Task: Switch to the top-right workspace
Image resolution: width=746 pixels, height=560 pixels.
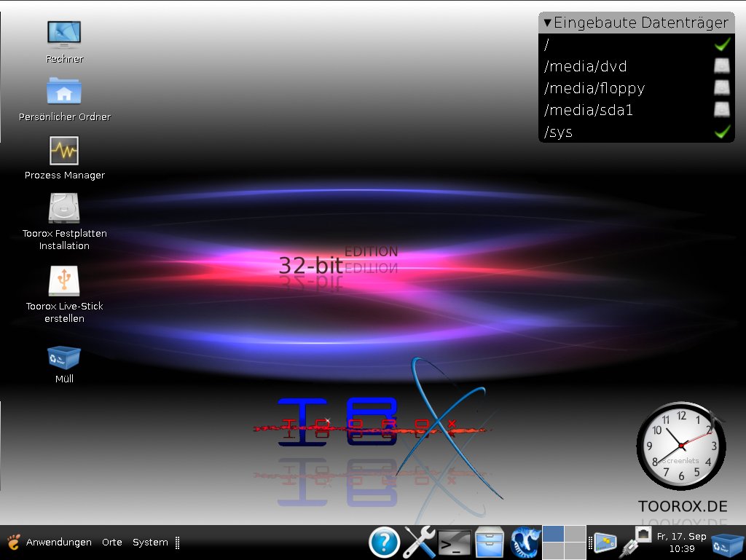Action: pos(576,534)
